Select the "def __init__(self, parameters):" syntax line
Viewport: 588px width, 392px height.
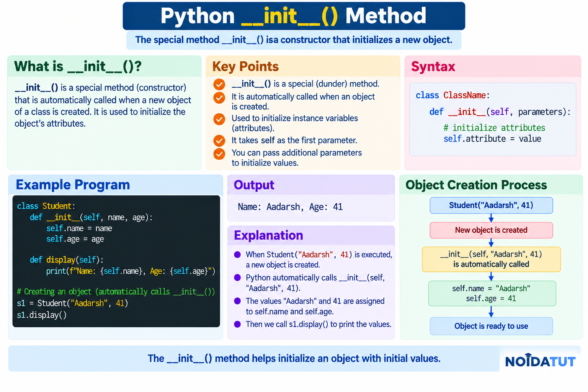500,112
